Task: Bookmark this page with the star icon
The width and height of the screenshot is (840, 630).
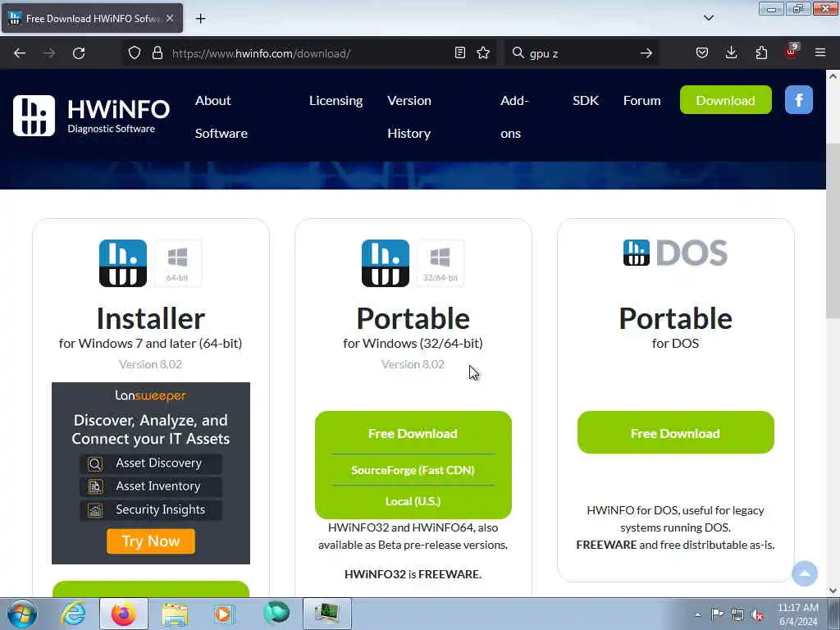Action: coord(483,53)
